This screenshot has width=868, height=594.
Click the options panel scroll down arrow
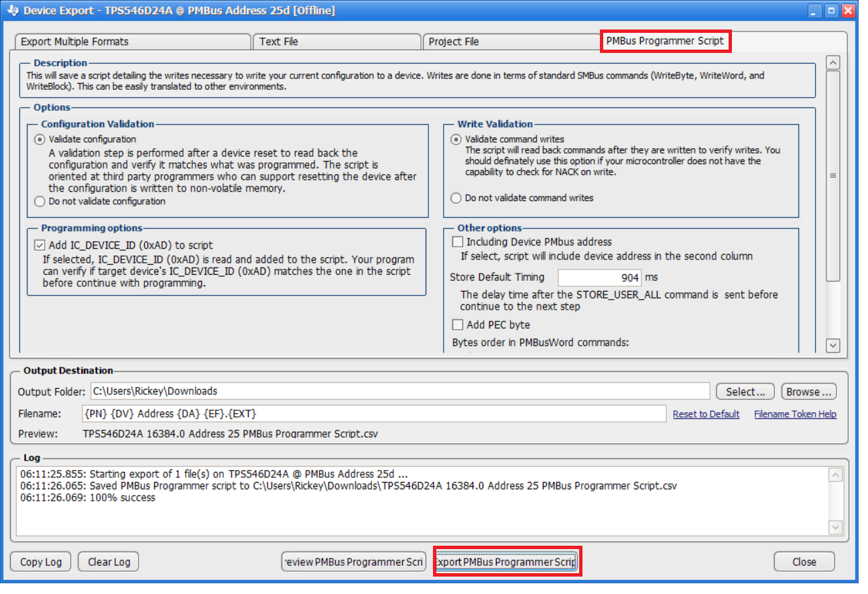click(833, 345)
